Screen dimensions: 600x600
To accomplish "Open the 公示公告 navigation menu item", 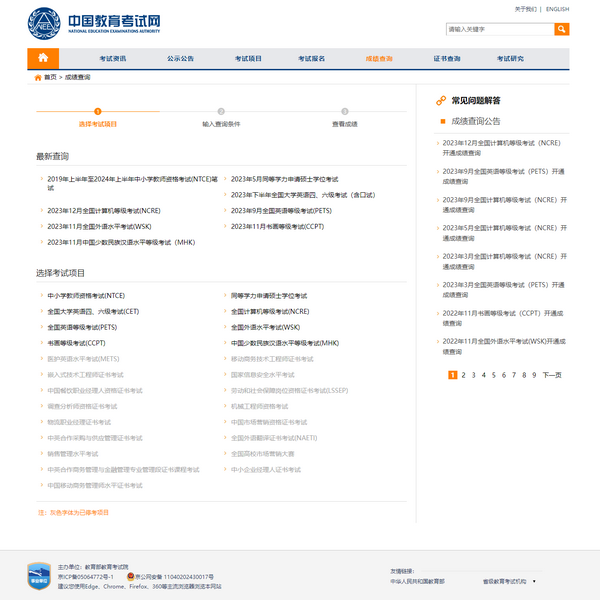I will pos(180,59).
